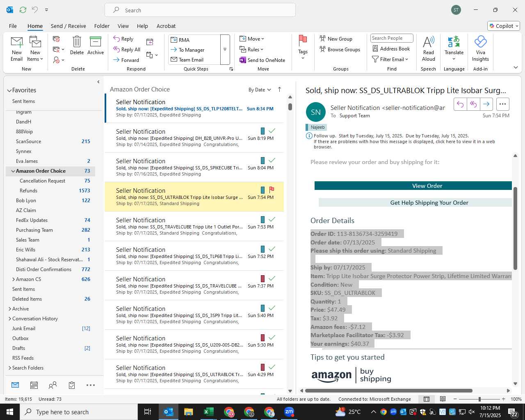Click New Group in ribbon
The height and width of the screenshot is (420, 525).
(x=336, y=39)
